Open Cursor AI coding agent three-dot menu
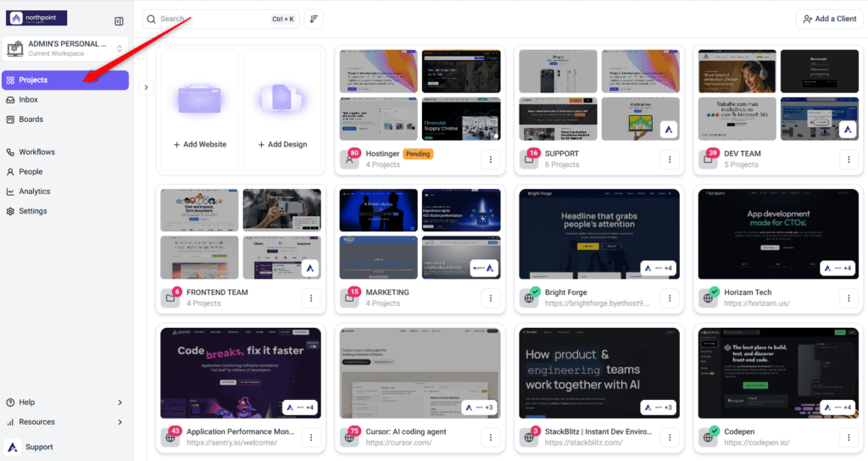Image resolution: width=868 pixels, height=461 pixels. click(491, 437)
